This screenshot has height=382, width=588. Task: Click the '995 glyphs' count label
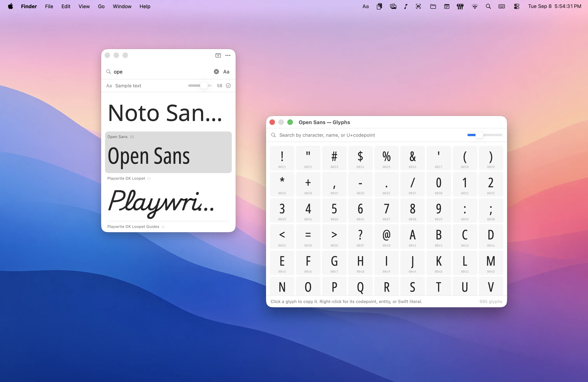[x=491, y=301]
